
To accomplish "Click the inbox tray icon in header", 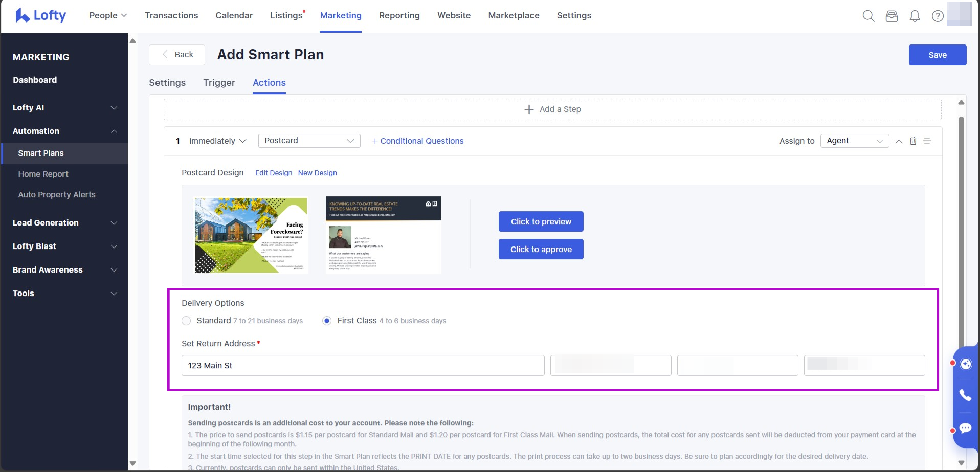I will click(892, 16).
